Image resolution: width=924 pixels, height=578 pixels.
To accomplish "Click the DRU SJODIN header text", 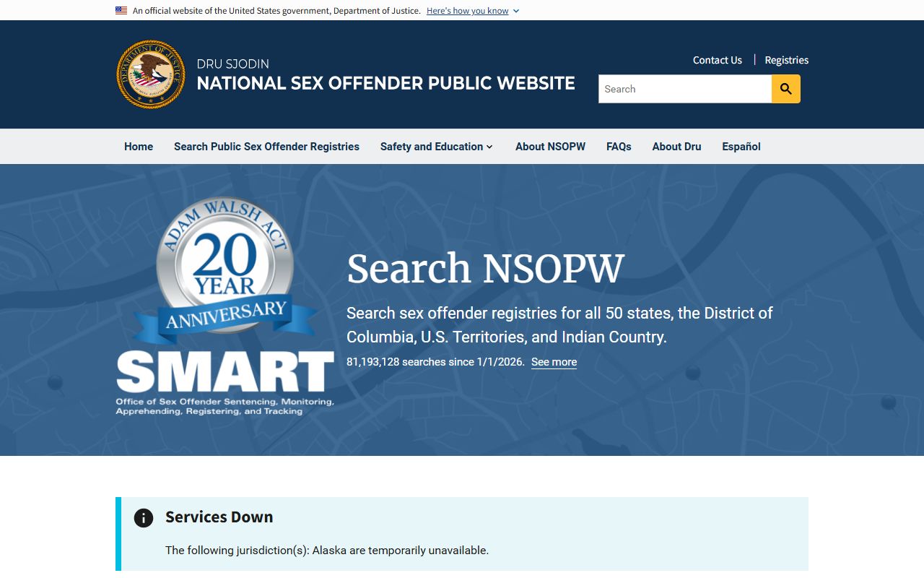I will [x=233, y=64].
